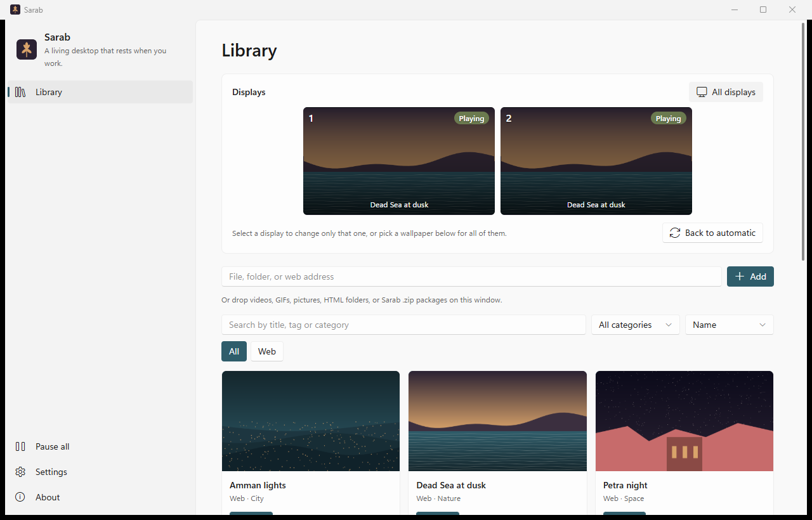The width and height of the screenshot is (812, 520).
Task: Open the Name sort dropdown
Action: pos(730,325)
